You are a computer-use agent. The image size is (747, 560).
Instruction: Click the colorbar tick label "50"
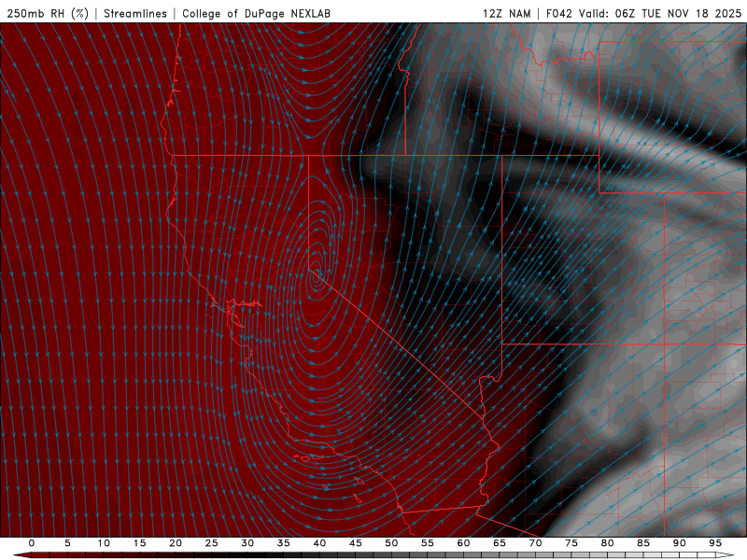click(391, 543)
